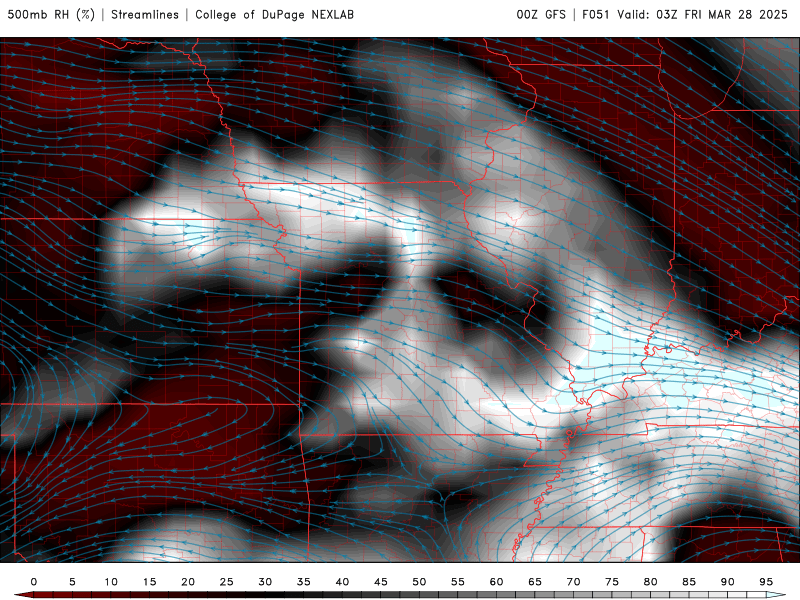Select the 'Streamlines' header label
This screenshot has width=800, height=600.
tap(145, 14)
